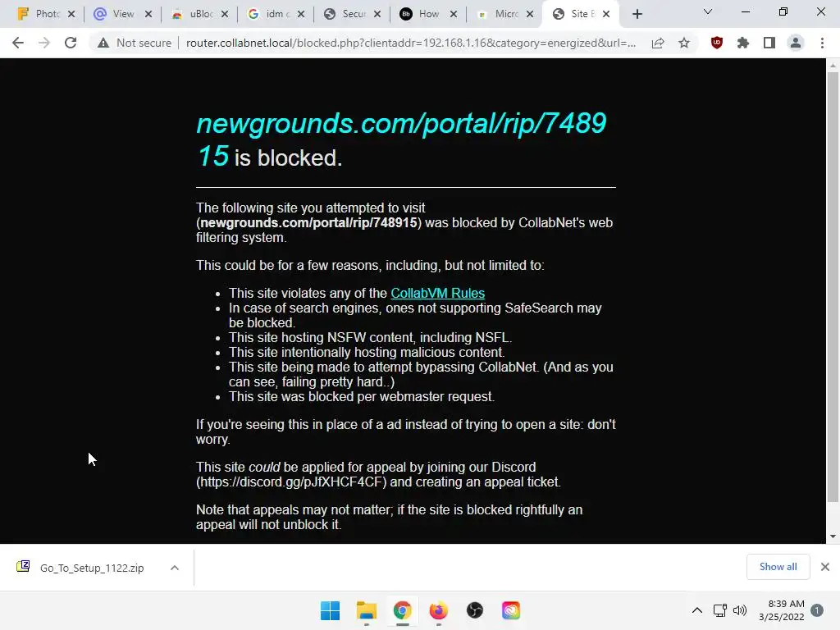Toggle the browser side panel

click(769, 43)
